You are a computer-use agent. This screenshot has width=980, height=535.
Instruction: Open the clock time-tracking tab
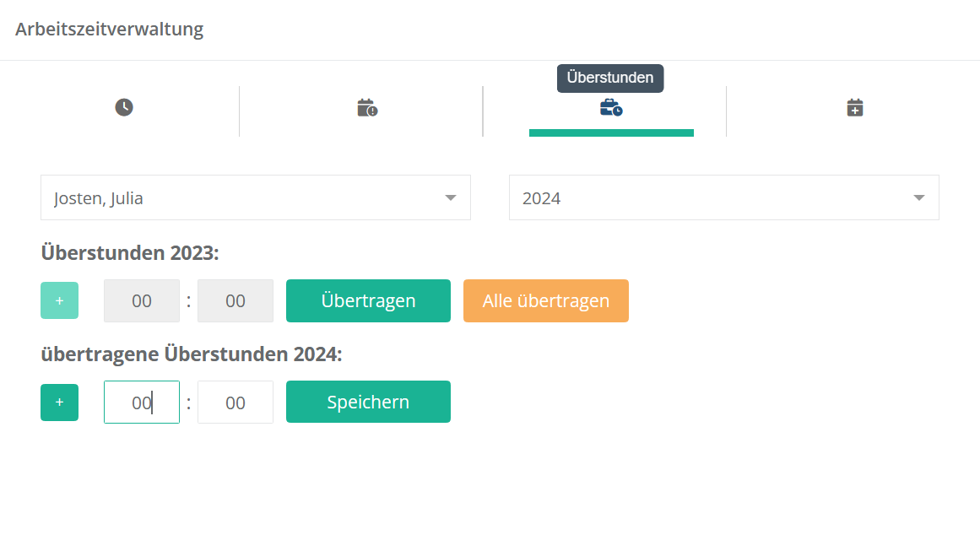click(x=124, y=108)
